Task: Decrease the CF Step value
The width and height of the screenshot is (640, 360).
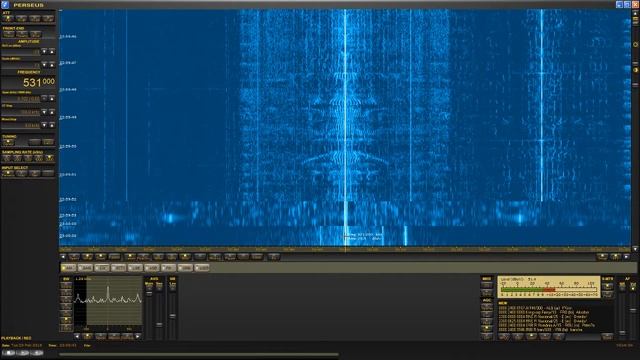Action: (x=44, y=111)
